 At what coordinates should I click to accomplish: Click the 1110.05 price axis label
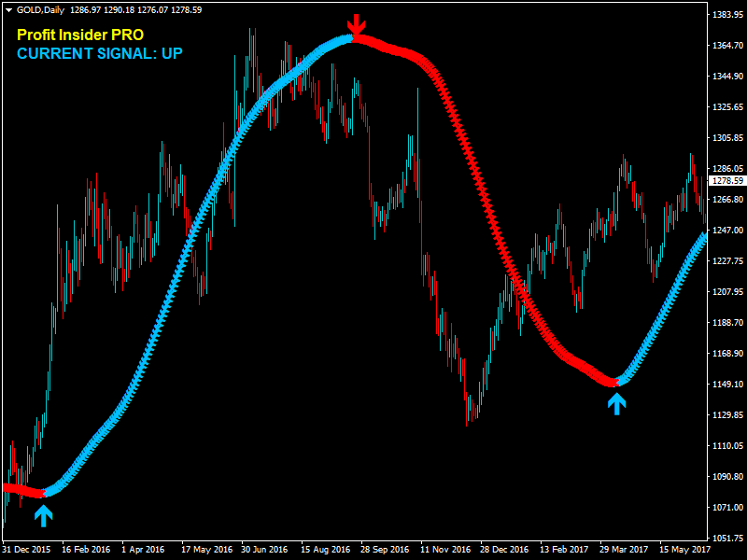coord(727,446)
